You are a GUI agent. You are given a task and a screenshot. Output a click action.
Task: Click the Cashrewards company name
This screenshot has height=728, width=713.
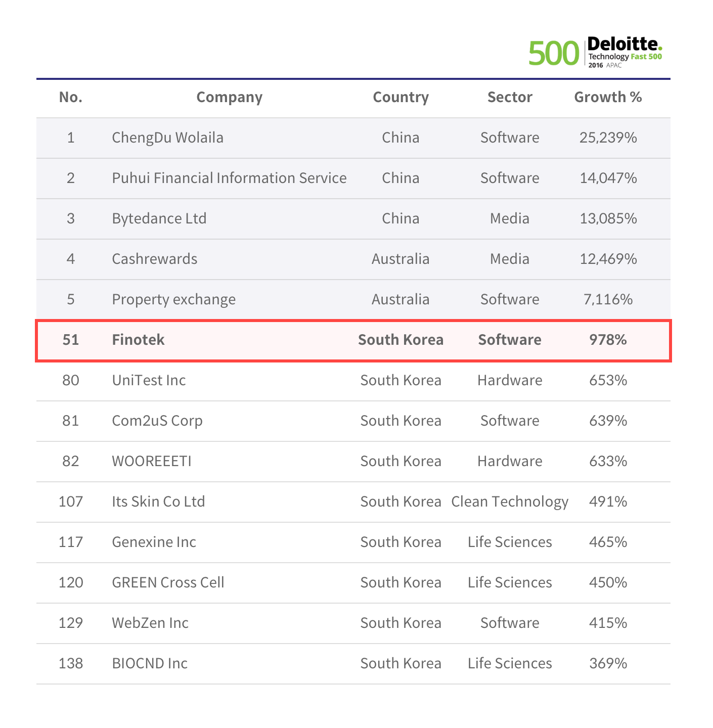[155, 259]
